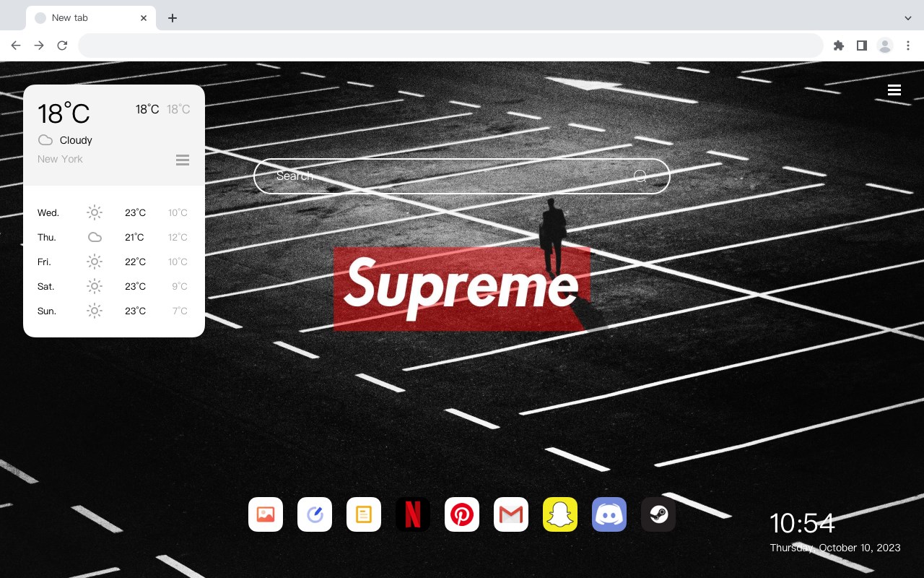Click Wednesday's sunny forecast icon

[x=95, y=212]
